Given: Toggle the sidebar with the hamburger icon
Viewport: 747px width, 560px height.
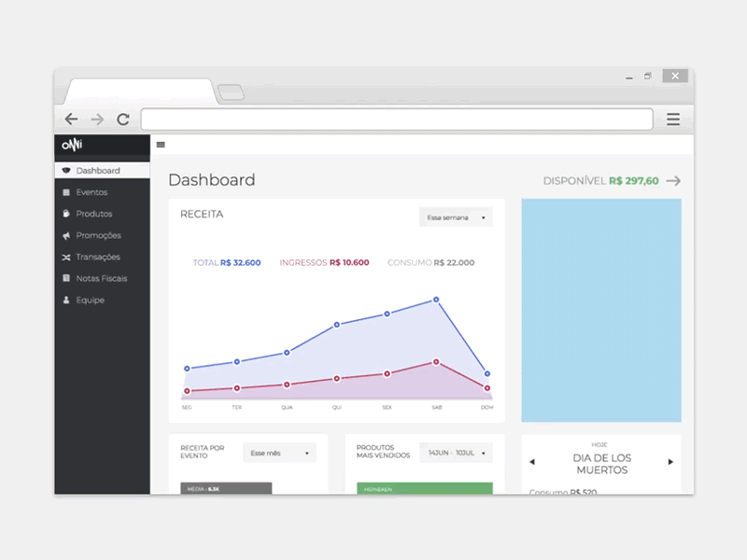Looking at the screenshot, I should pyautogui.click(x=160, y=145).
